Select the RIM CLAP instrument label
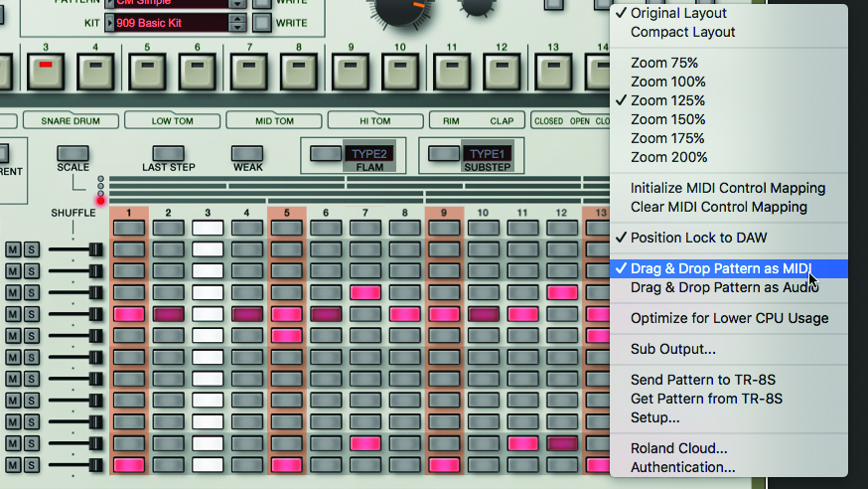Screen dimensions: 868x489 point(477,120)
